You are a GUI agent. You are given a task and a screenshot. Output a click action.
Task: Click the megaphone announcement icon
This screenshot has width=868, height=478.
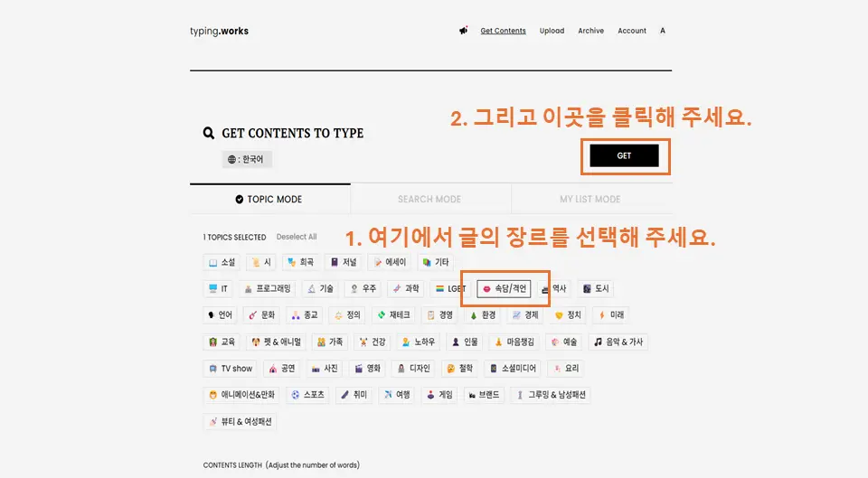pos(463,31)
